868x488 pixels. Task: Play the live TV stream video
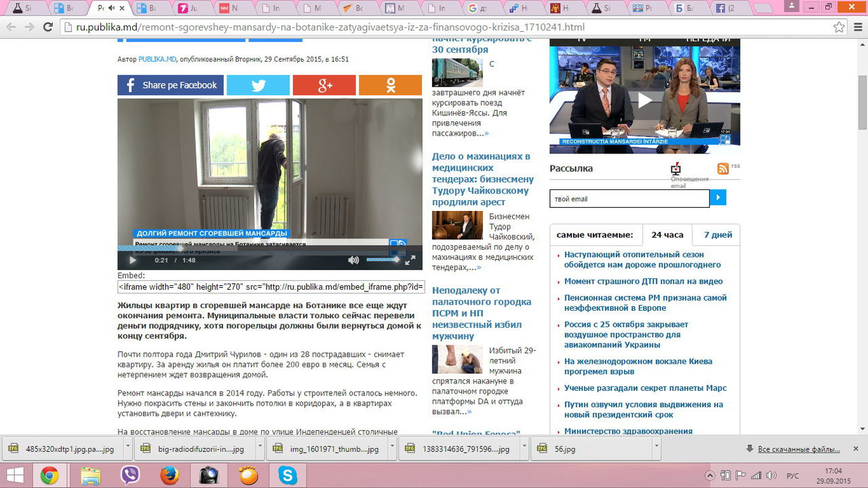pos(644,100)
